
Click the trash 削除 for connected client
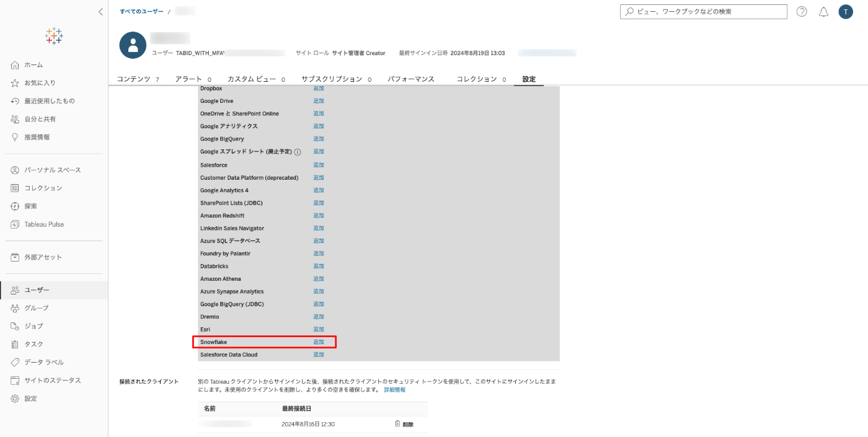pos(404,424)
